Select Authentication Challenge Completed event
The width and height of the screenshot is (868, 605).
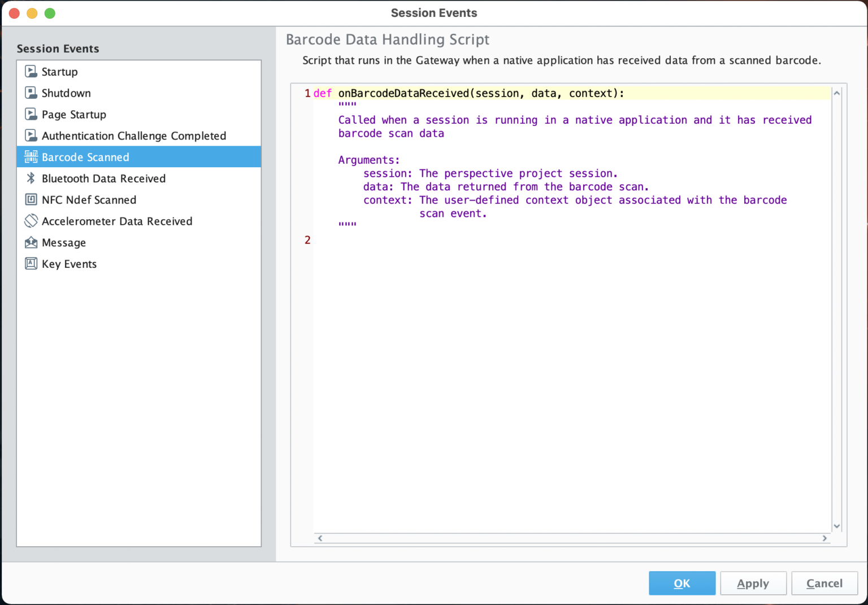(x=133, y=136)
